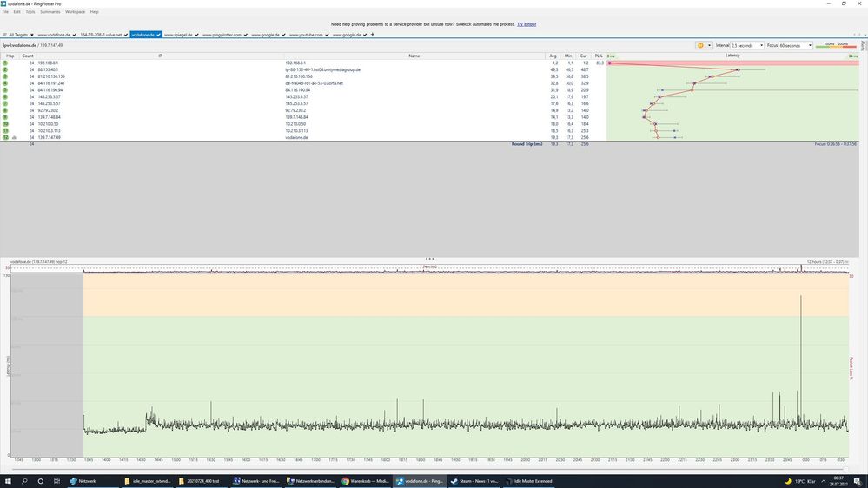The width and height of the screenshot is (868, 488).
Task: Select hop 9 green circle icon
Action: coord(5,117)
